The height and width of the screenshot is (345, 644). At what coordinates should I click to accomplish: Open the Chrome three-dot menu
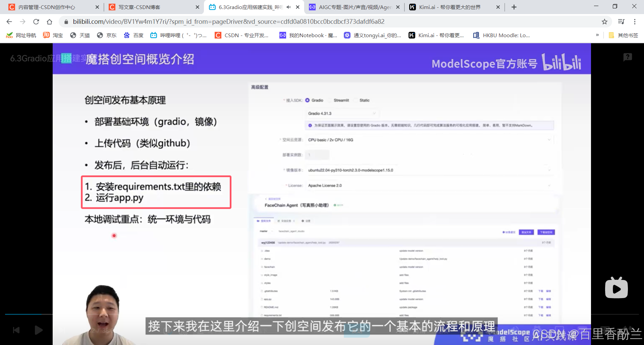click(635, 22)
